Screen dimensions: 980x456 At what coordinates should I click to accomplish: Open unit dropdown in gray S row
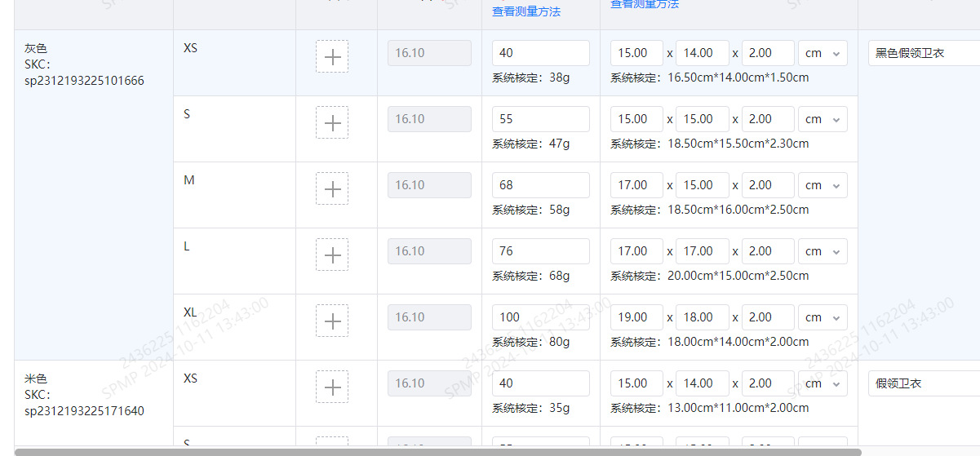[823, 119]
